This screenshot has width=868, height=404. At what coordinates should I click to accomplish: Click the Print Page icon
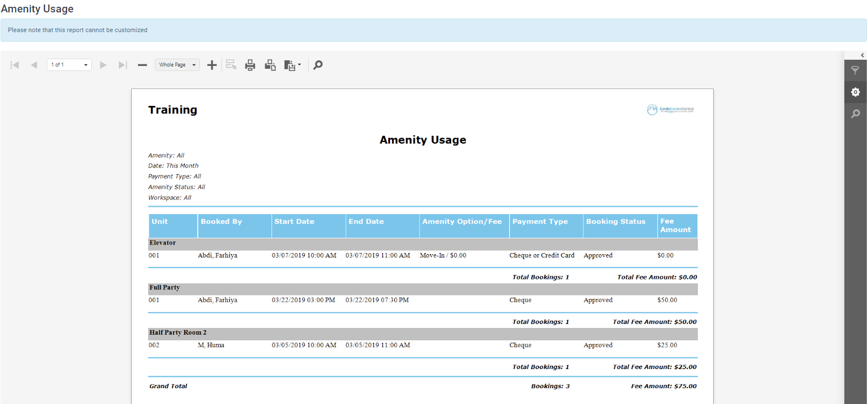(270, 65)
